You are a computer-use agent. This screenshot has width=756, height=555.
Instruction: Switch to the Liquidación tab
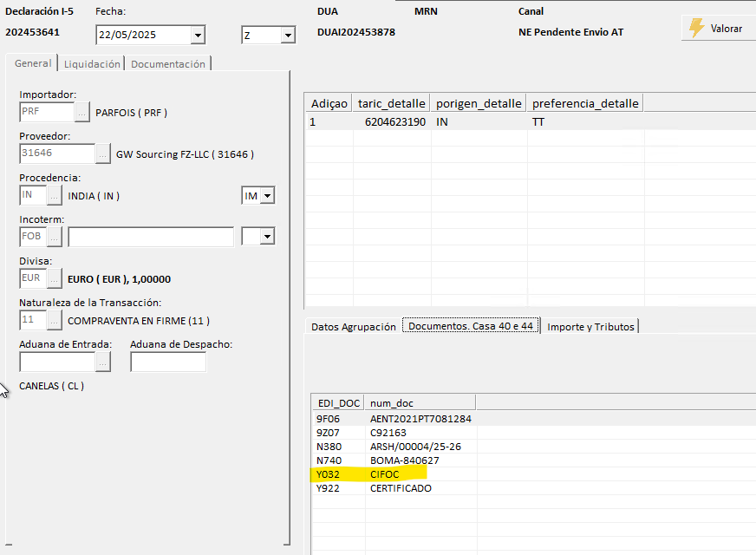tap(93, 63)
